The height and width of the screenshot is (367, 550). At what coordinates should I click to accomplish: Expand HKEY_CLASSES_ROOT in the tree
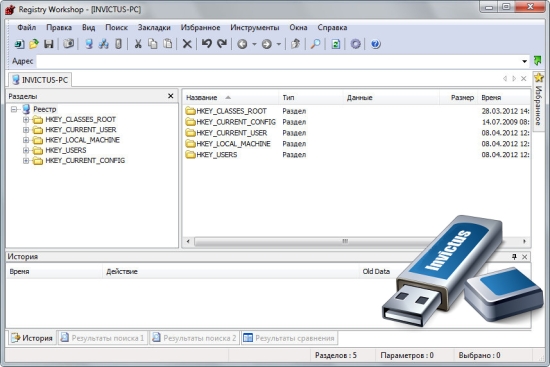click(26, 120)
